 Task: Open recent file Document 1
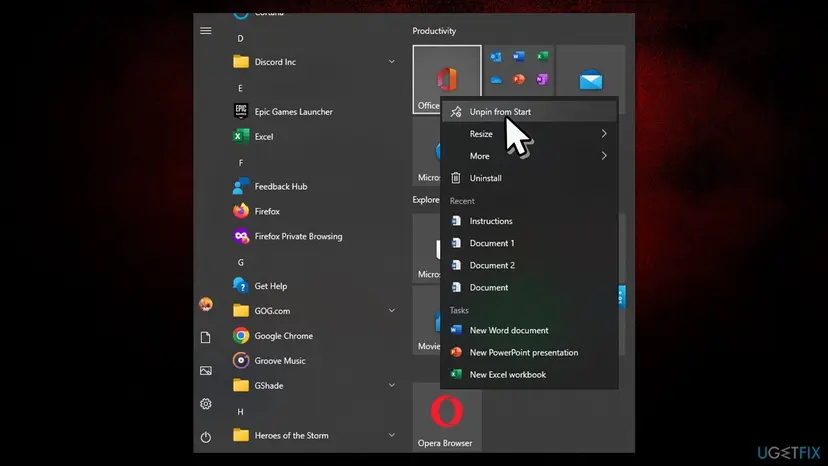pyautogui.click(x=529, y=243)
